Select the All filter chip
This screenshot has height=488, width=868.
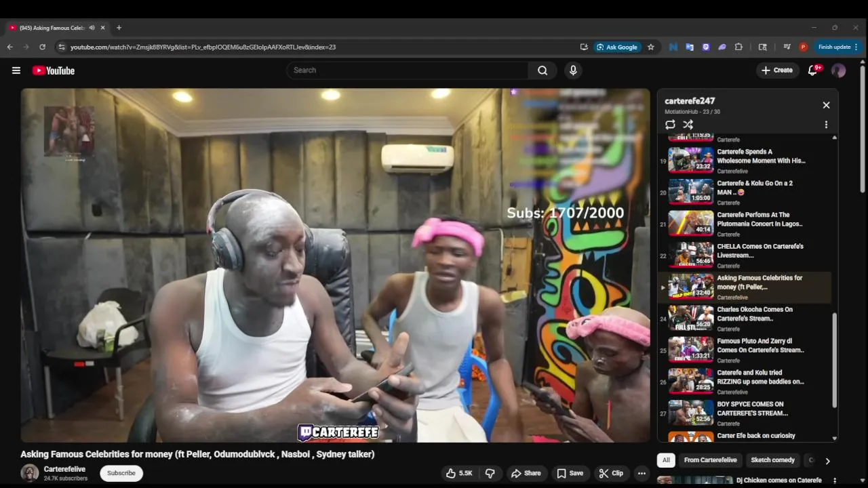point(666,460)
